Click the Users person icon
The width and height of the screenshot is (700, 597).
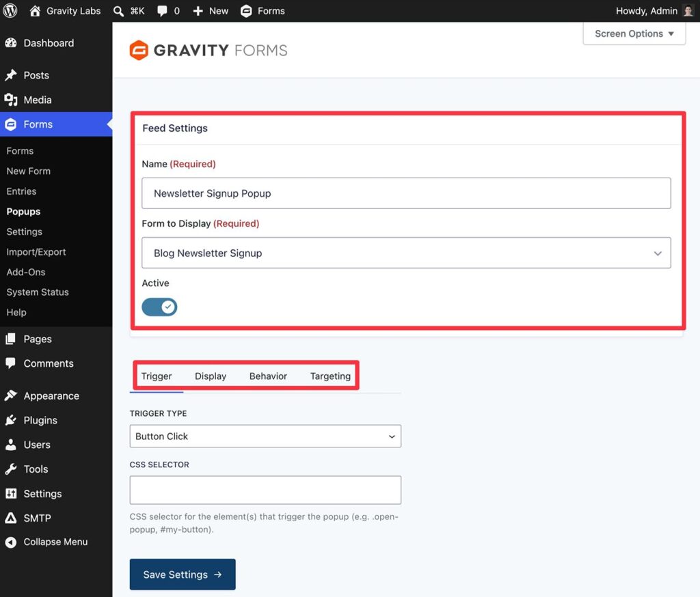tap(11, 445)
